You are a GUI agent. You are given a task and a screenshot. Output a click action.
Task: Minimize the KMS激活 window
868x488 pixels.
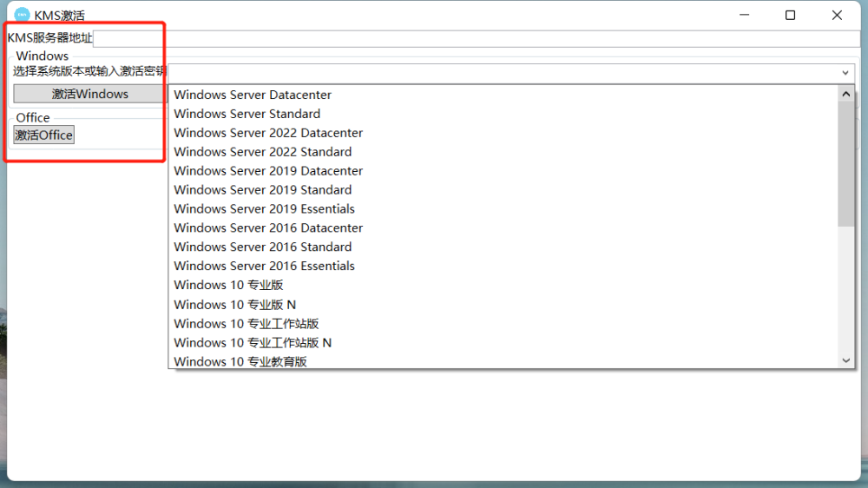tap(745, 15)
